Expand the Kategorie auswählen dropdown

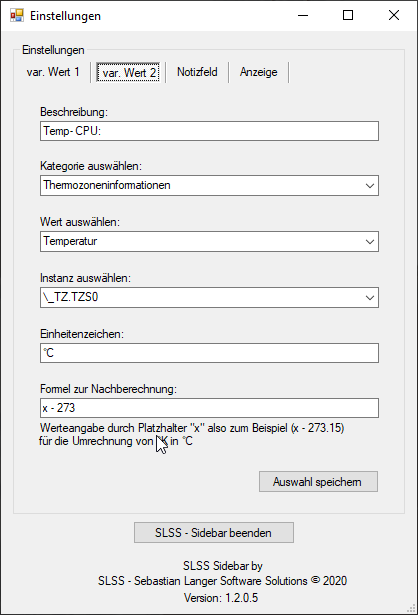point(209,186)
